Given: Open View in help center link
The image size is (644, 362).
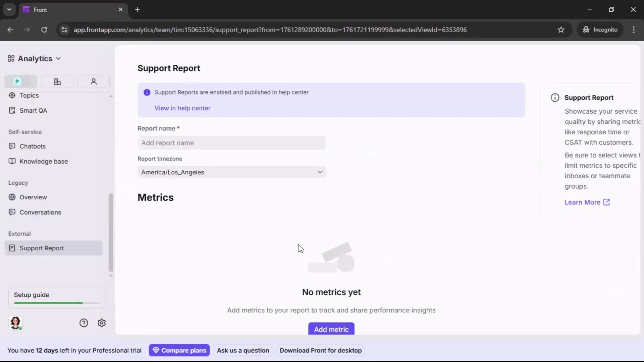Looking at the screenshot, I should [x=182, y=108].
